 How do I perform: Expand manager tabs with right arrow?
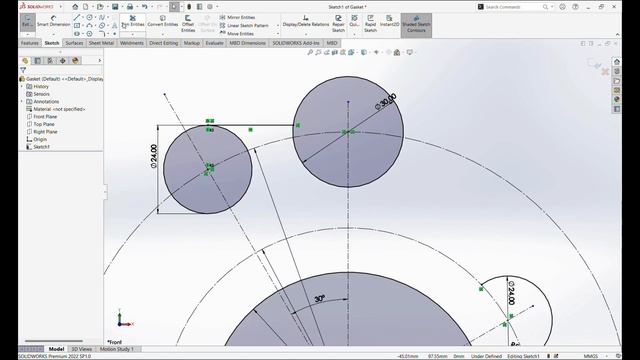(99, 60)
